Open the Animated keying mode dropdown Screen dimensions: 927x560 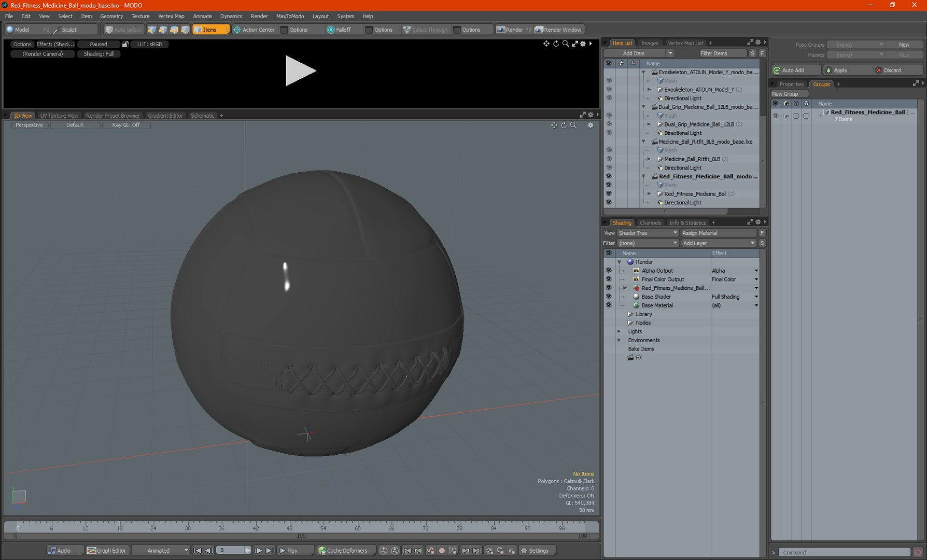[161, 551]
